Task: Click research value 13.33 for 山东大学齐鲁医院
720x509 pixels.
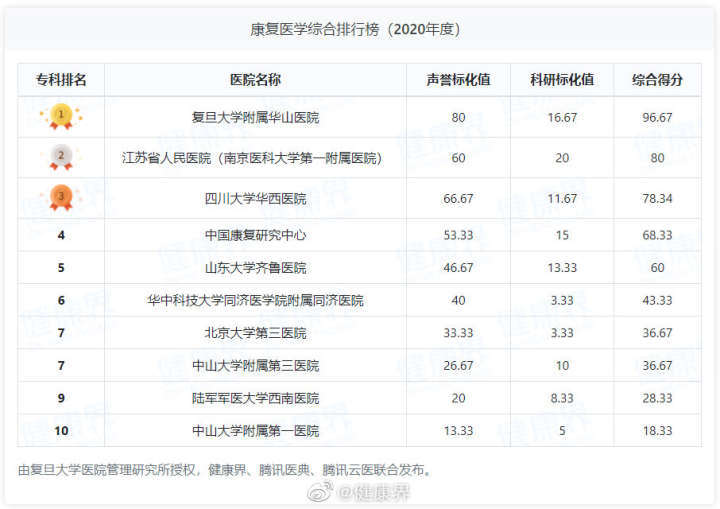Action: click(x=562, y=268)
